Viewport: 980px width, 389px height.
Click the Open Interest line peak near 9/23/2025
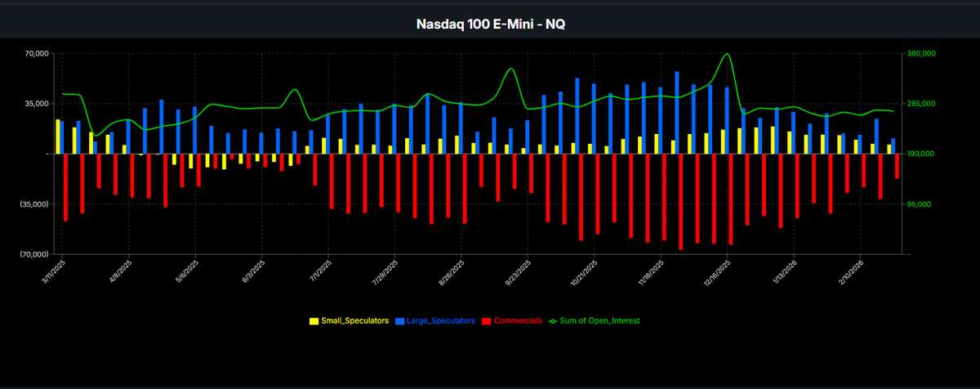click(x=511, y=69)
